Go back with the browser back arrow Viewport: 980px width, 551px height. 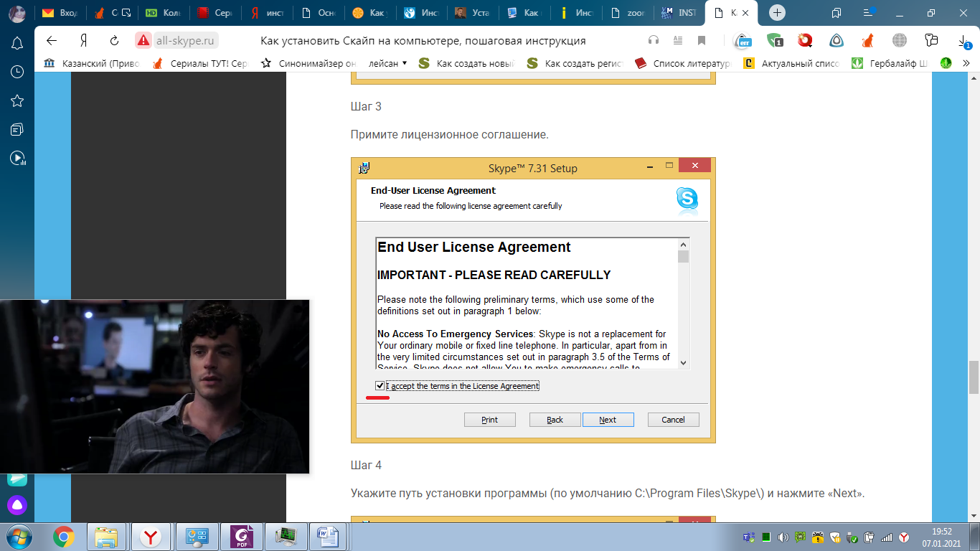pos(52,41)
